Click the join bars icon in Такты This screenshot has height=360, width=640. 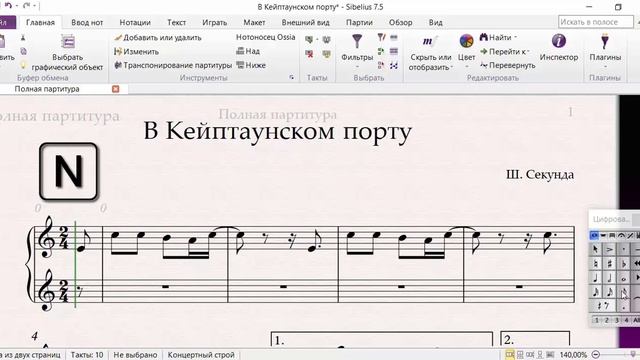point(327,54)
